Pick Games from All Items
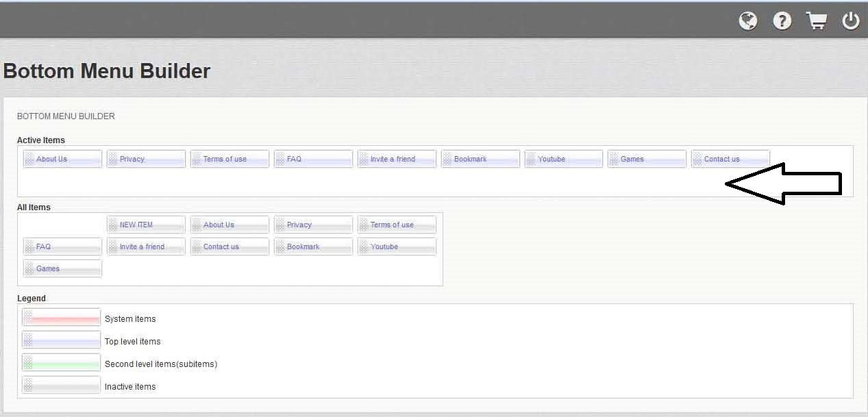Screen dimensions: 868x417 coord(62,268)
